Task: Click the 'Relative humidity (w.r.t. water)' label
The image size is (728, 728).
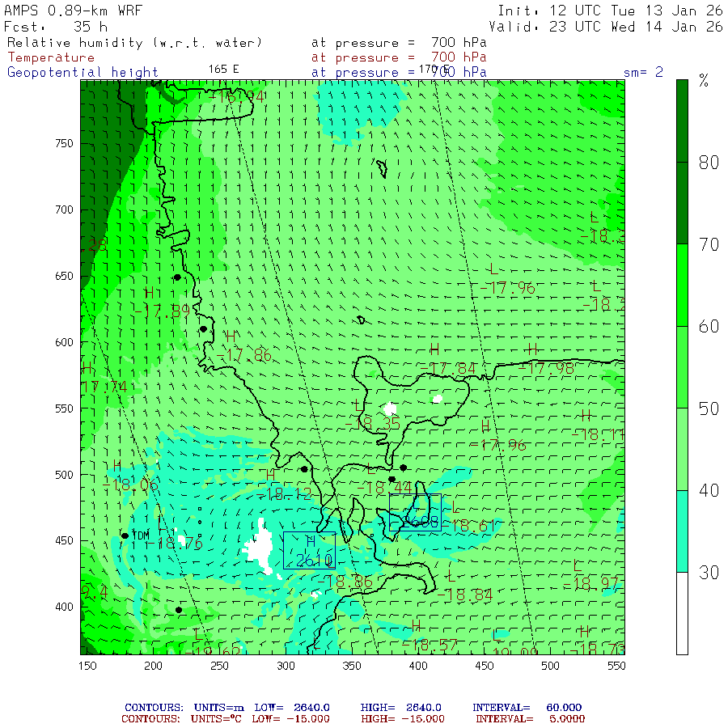Action: pyautogui.click(x=134, y=43)
